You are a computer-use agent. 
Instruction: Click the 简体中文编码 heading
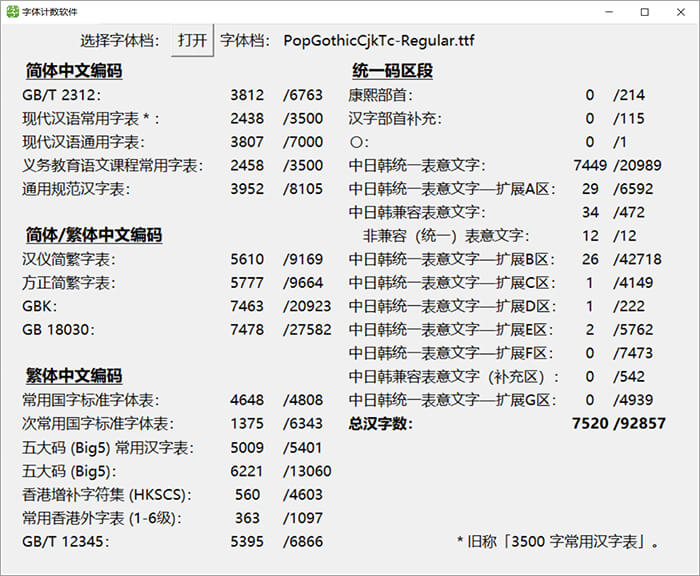[x=74, y=71]
